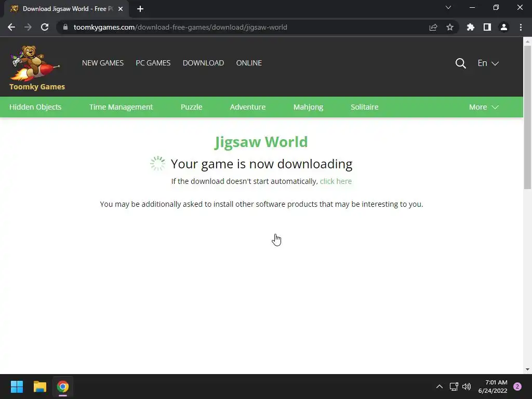Viewport: 532px width, 399px height.
Task: Click the browser forward arrow
Action: click(x=28, y=27)
